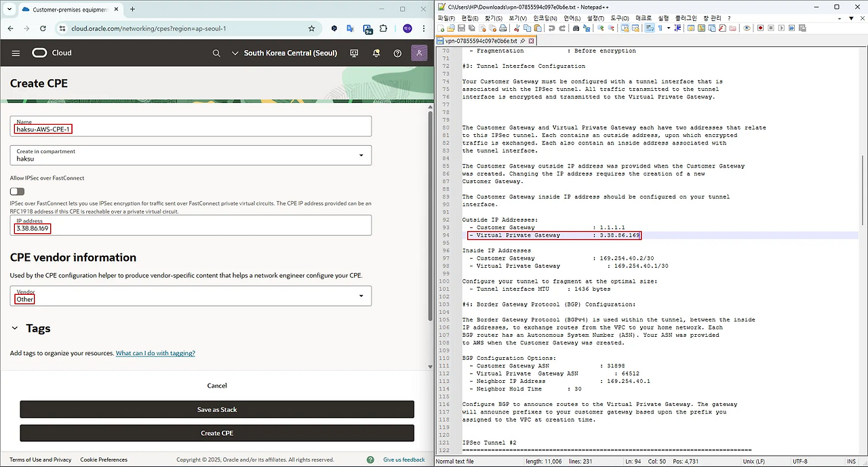
Task: Collapse the Tags section chevron
Action: [x=15, y=328]
